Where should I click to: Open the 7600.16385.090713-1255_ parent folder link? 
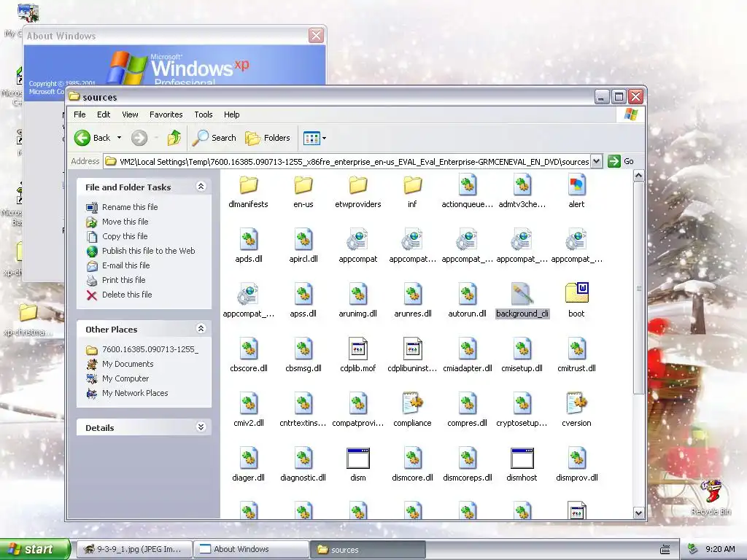click(x=150, y=349)
